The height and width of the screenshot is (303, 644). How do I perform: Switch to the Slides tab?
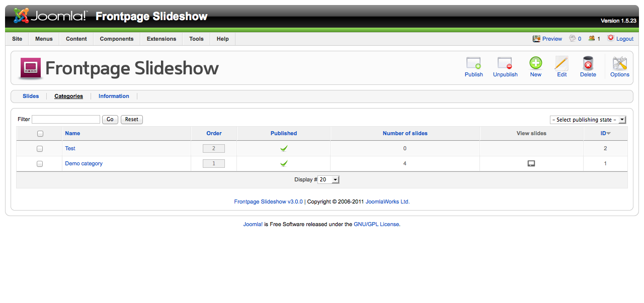31,96
